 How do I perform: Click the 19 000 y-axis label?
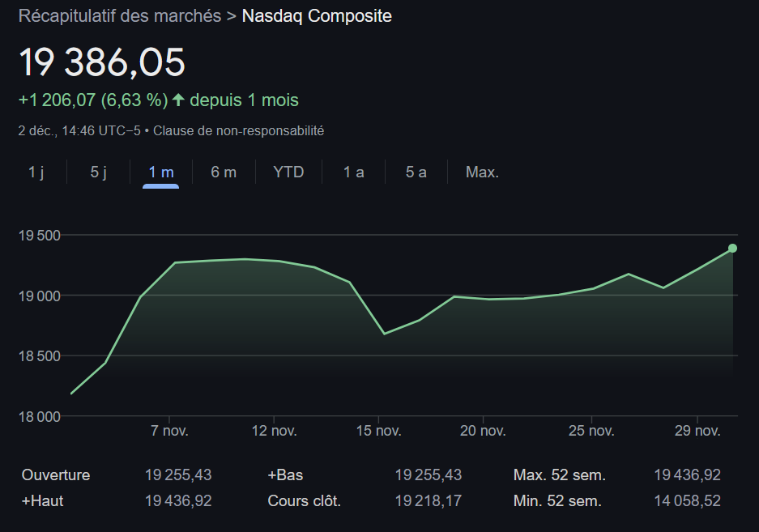(x=39, y=296)
